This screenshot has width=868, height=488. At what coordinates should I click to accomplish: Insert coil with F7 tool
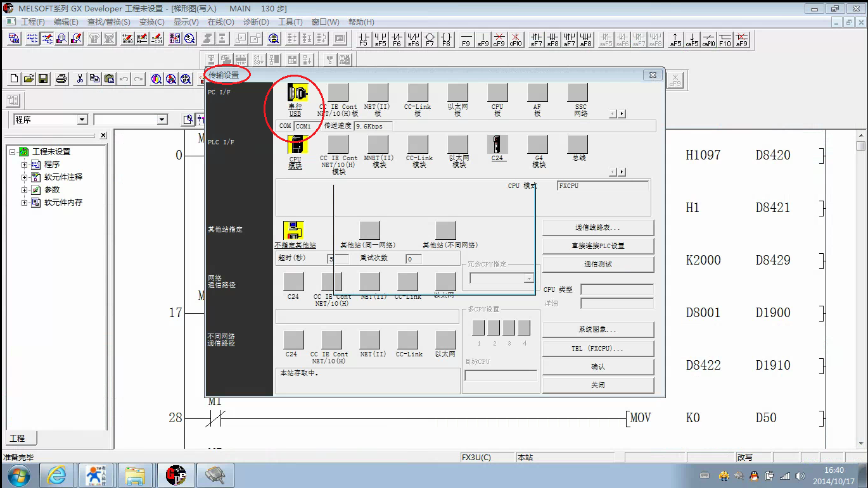pyautogui.click(x=430, y=40)
